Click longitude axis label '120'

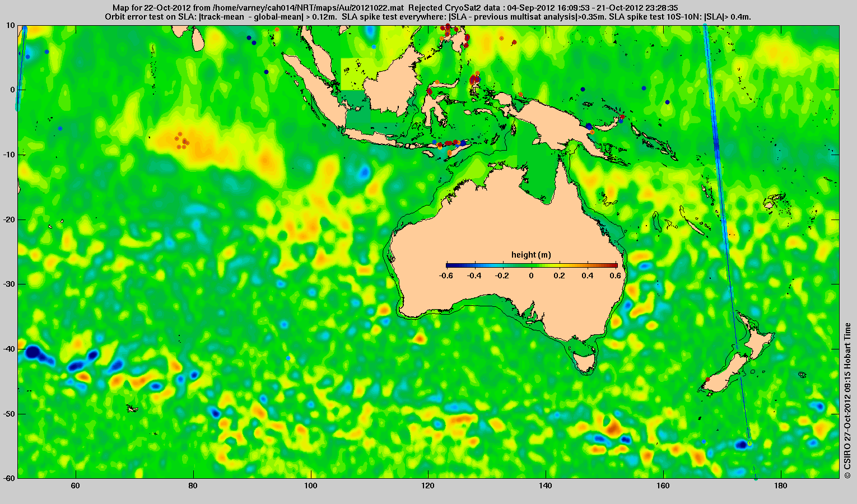428,486
